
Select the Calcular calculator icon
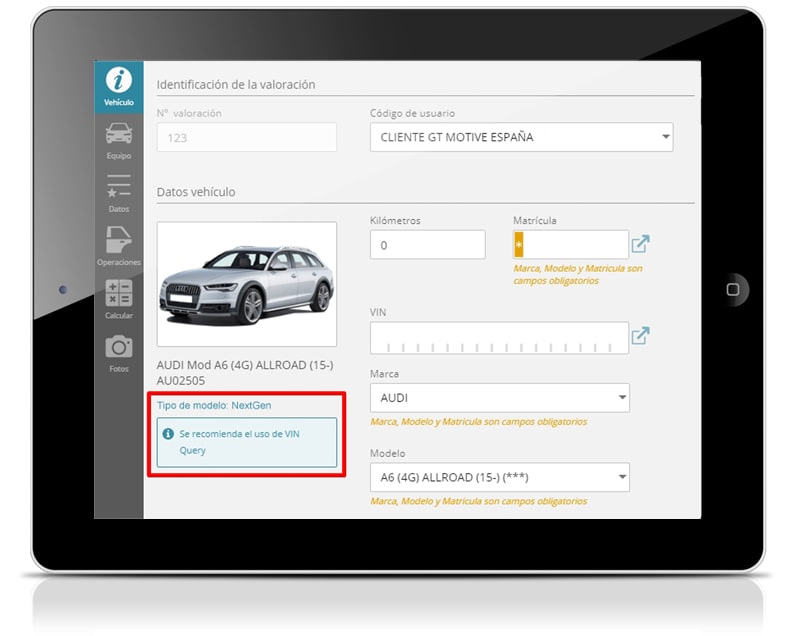[119, 298]
